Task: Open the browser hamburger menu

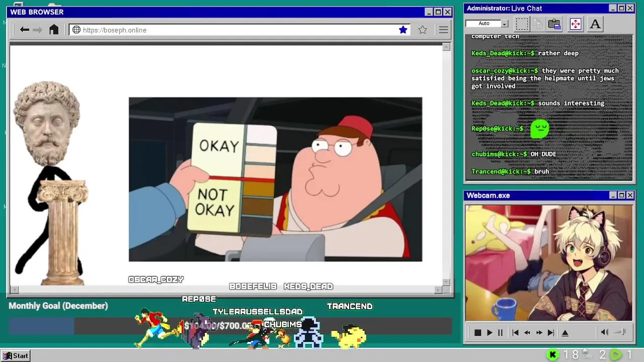Action: click(443, 30)
